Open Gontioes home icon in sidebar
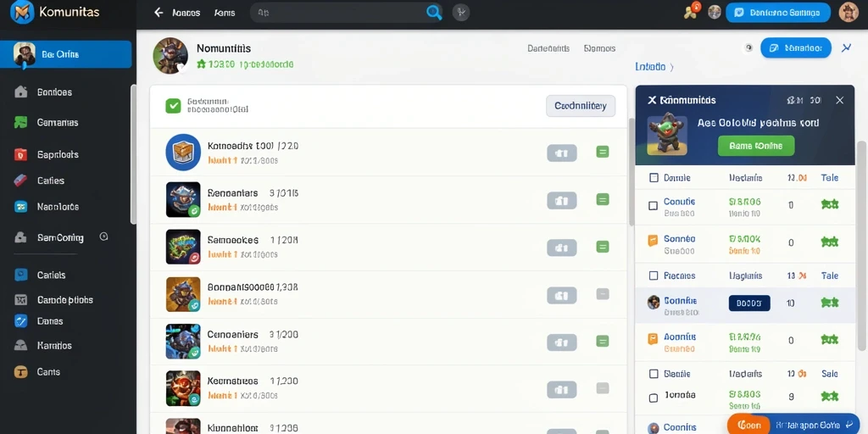The height and width of the screenshot is (434, 868). point(20,92)
